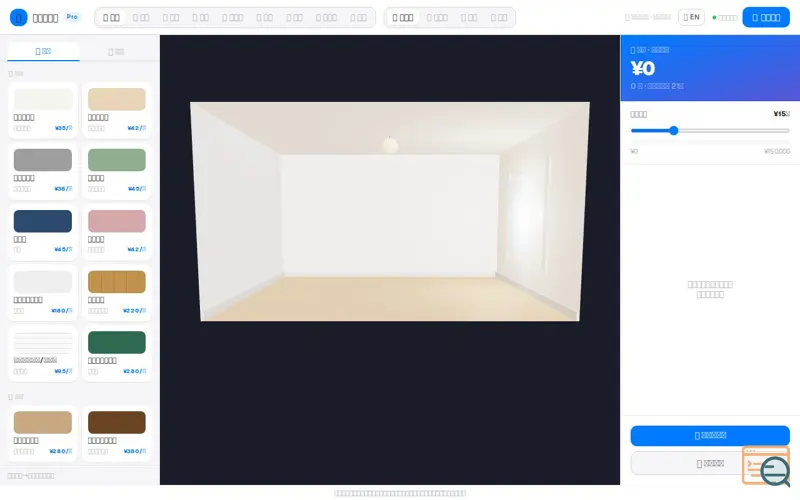Click the ¥0 total cost display
Screen dimensions: 800x500
tap(643, 68)
